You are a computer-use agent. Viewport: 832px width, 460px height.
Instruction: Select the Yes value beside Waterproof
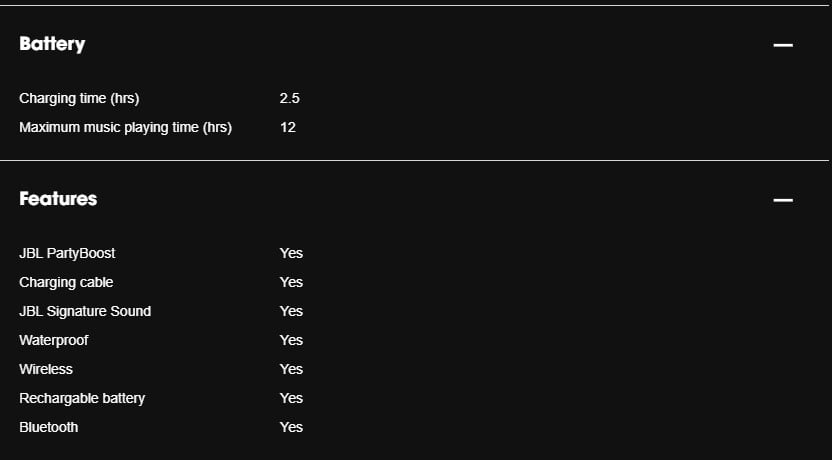click(291, 341)
